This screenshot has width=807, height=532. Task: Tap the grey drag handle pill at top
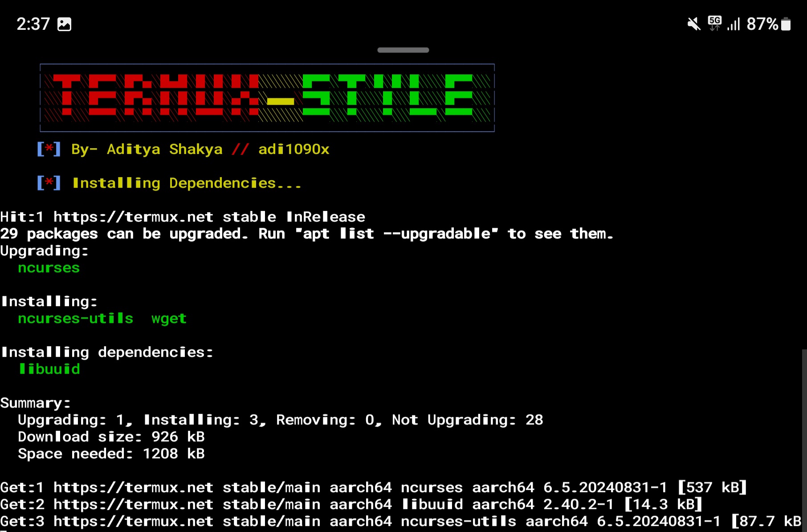tap(403, 50)
